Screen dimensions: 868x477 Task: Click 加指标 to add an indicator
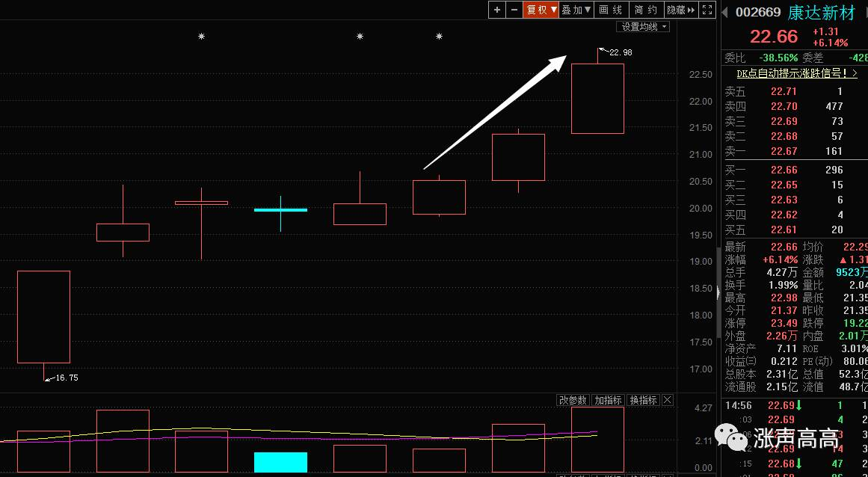coord(609,400)
